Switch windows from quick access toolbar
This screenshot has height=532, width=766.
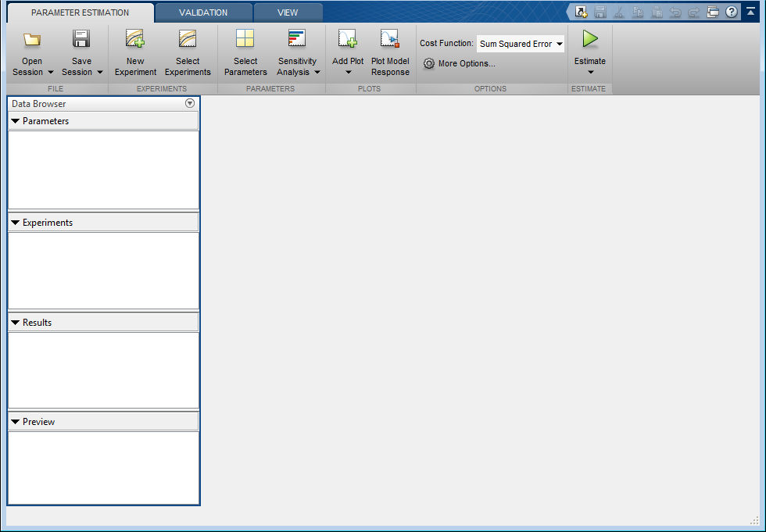pos(713,12)
